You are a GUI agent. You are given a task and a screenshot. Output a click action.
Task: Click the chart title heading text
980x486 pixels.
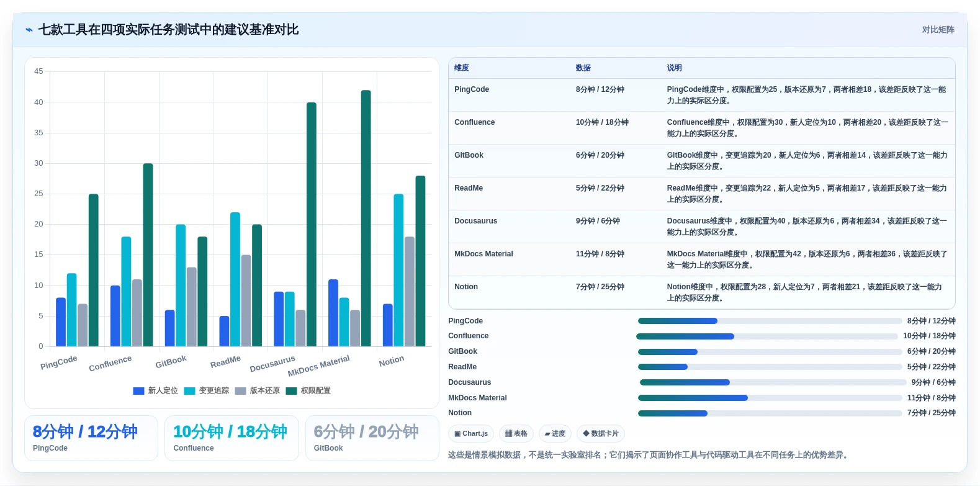tap(169, 30)
